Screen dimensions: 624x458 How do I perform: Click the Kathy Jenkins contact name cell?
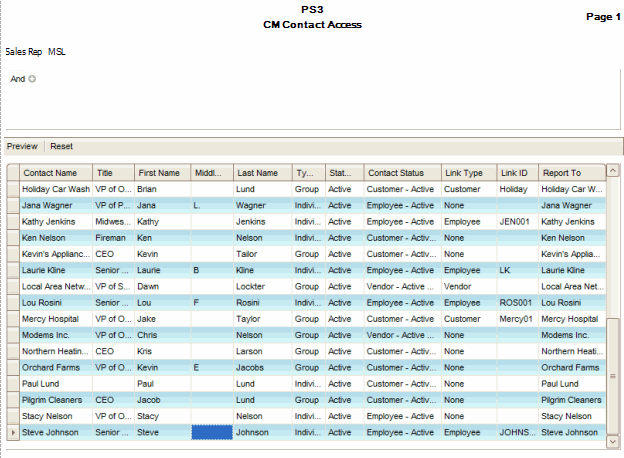(x=56, y=221)
